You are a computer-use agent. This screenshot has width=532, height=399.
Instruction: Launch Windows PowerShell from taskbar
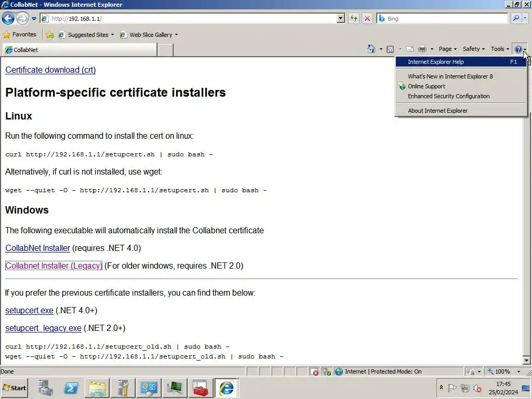tap(71, 388)
